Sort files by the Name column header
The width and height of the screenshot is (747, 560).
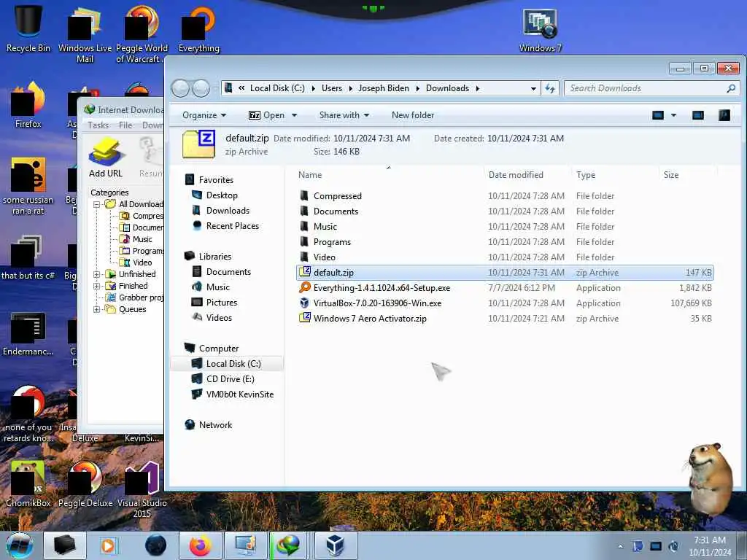(309, 175)
